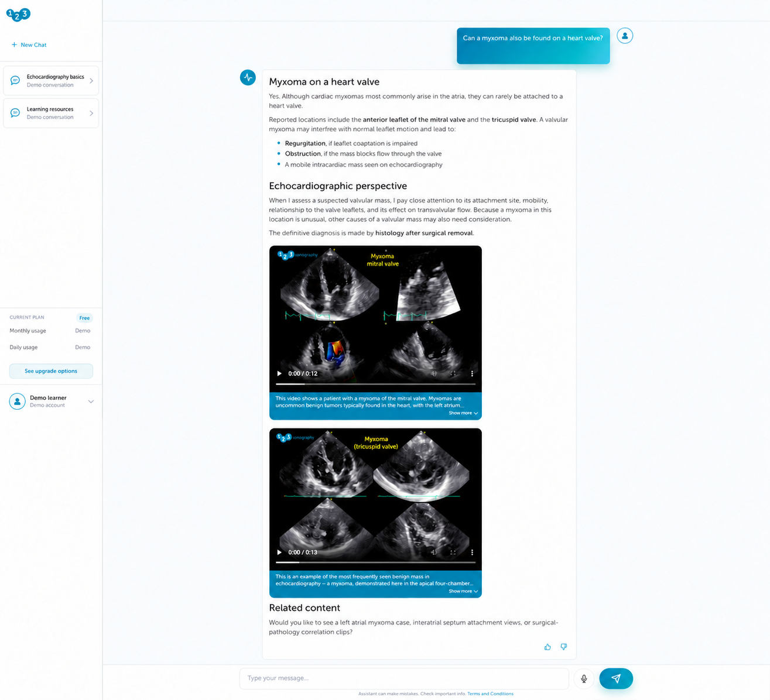770x700 pixels.
Task: Click the user profile icon beside question
Action: coord(625,36)
